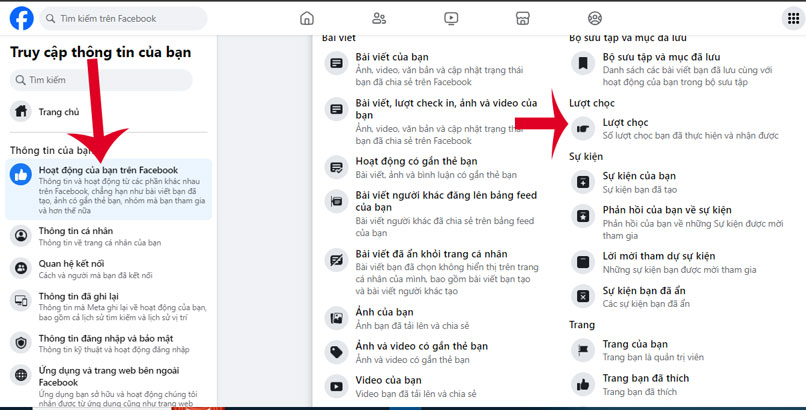806x410 pixels.
Task: Open the Friends icon in top bar
Action: [x=379, y=18]
